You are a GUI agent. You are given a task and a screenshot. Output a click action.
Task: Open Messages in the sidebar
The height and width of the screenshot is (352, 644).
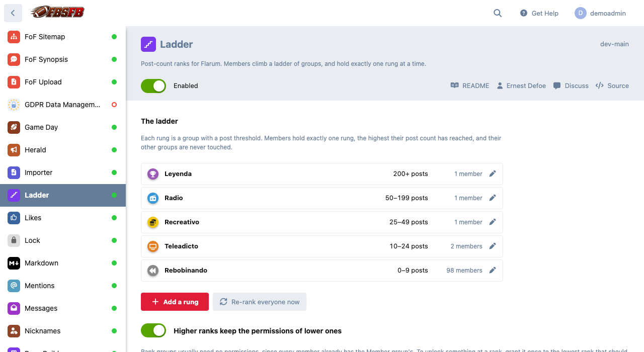[63, 308]
